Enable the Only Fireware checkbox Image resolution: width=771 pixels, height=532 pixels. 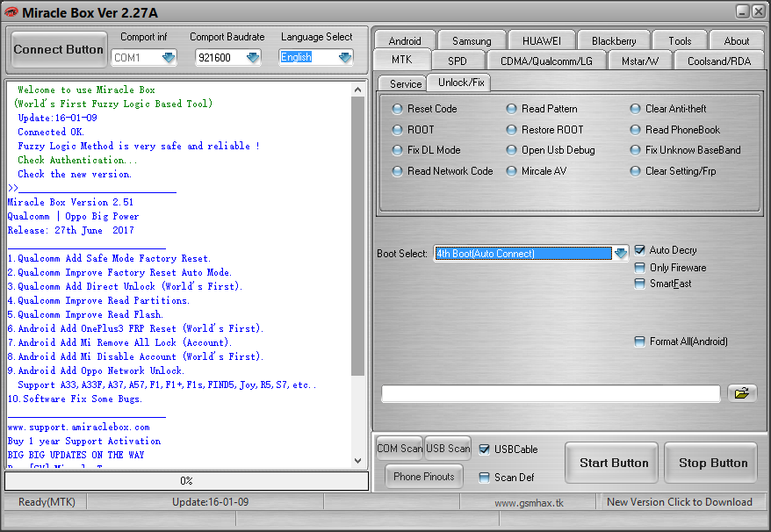click(x=639, y=268)
